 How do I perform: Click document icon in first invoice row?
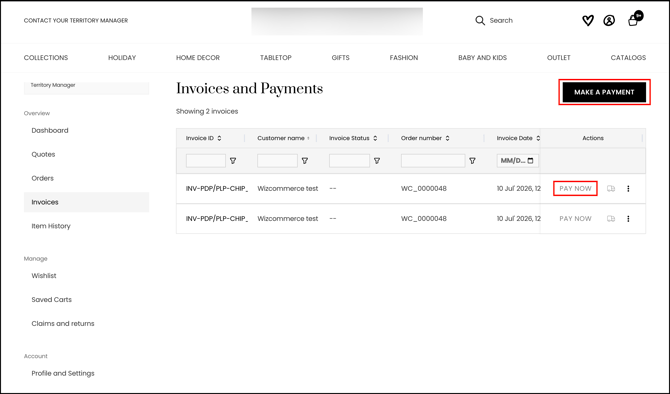pos(611,188)
